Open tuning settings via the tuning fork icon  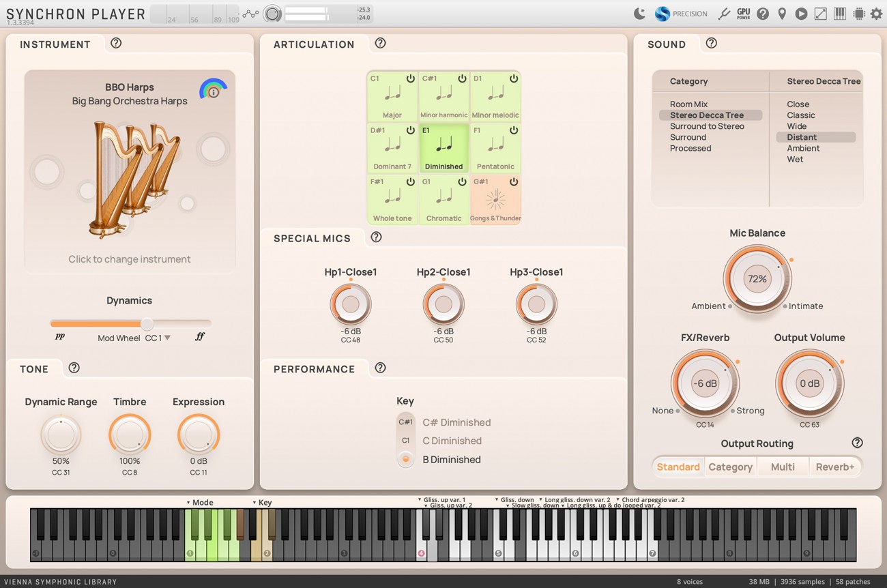click(724, 14)
